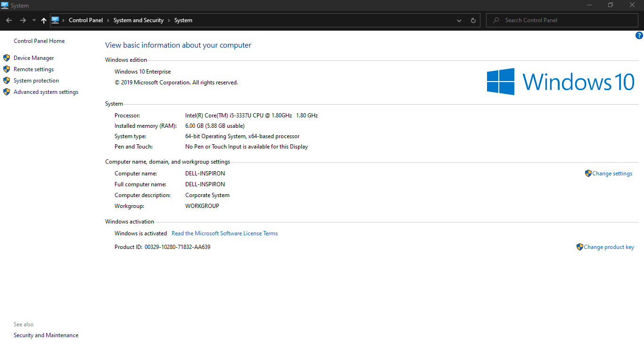Click the 2019 Microsoft Corporation copyright text

(x=176, y=83)
